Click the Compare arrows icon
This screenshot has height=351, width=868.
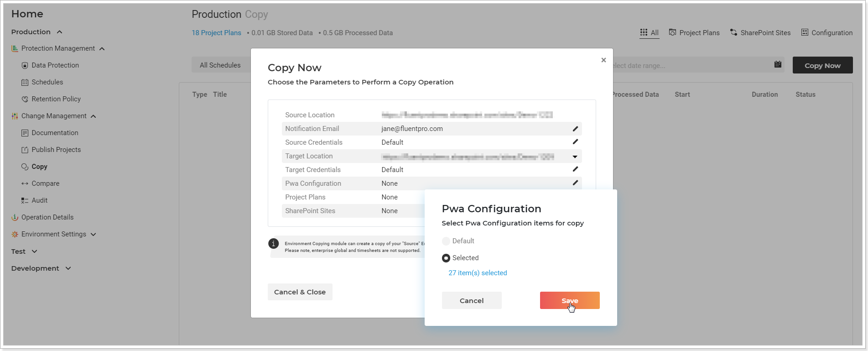(25, 183)
